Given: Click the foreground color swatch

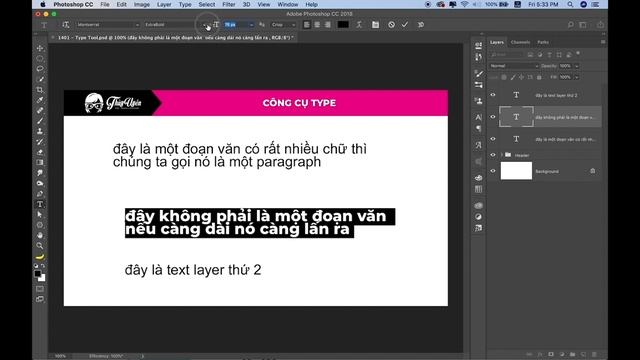Looking at the screenshot, I should coord(38,274).
